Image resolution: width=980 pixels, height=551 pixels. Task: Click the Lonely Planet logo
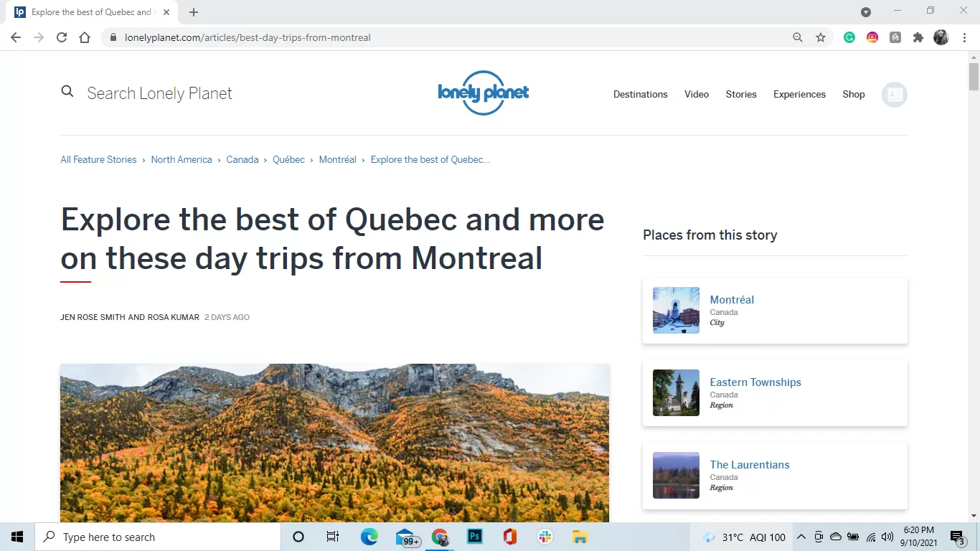pyautogui.click(x=483, y=93)
